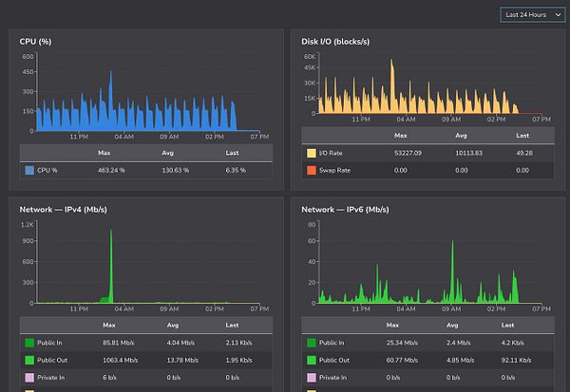
Task: Click the IPv4 Public In average 4.04 Mb/s
Action: pos(180,343)
